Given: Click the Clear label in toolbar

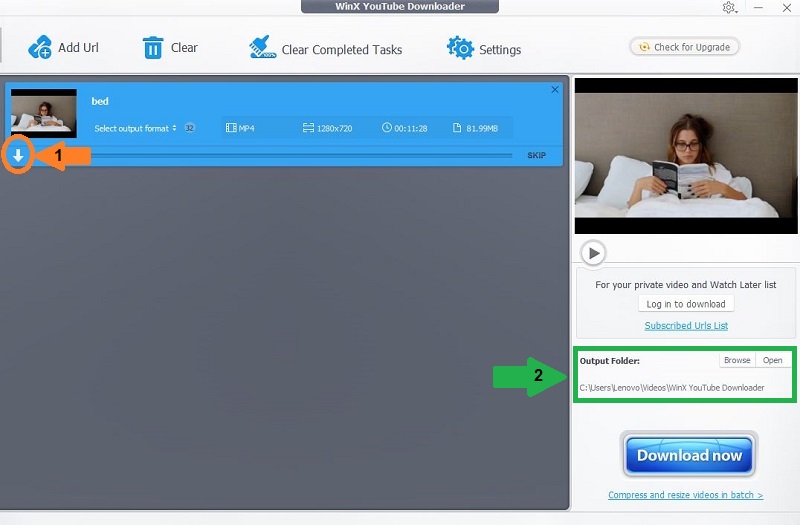Looking at the screenshot, I should (184, 47).
